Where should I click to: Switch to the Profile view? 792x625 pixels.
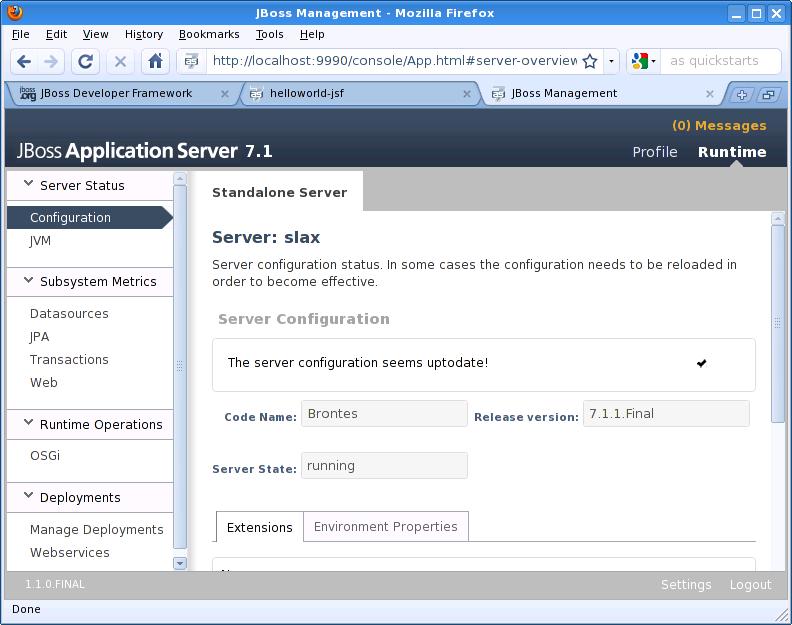point(655,152)
